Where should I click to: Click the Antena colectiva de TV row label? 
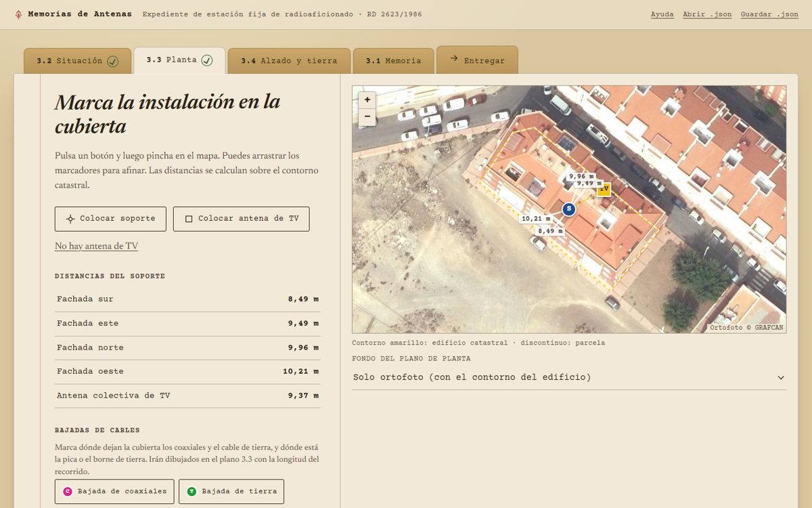coord(114,396)
